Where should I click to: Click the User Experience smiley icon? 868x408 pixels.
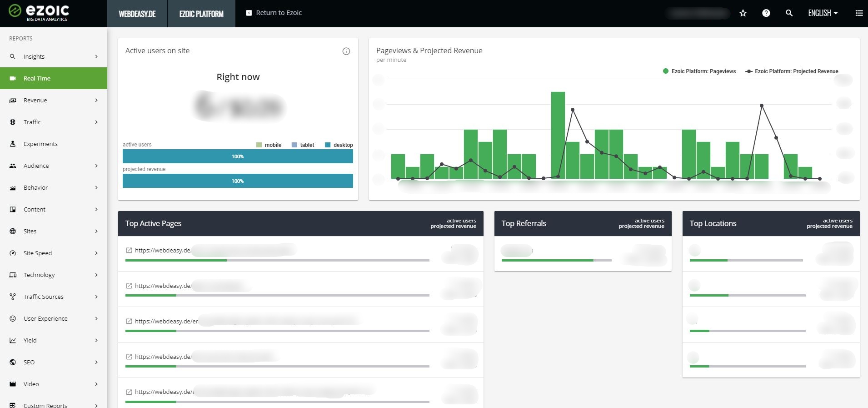click(13, 318)
